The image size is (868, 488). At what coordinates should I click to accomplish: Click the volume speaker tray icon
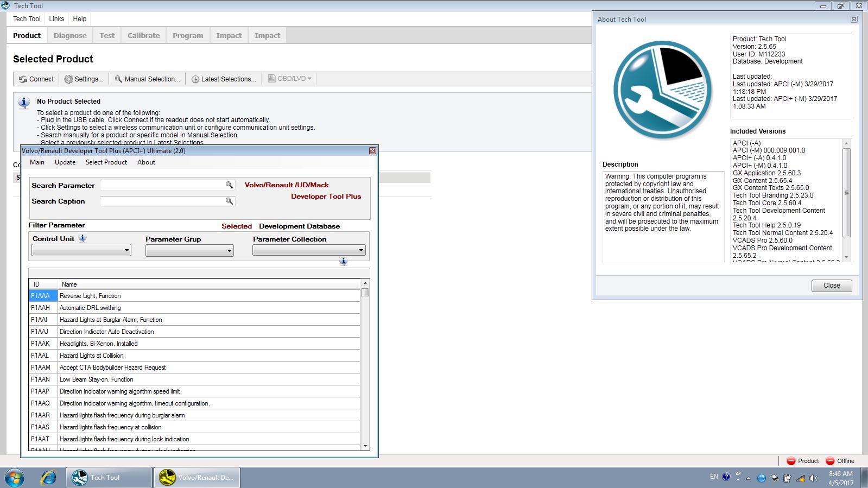813,478
